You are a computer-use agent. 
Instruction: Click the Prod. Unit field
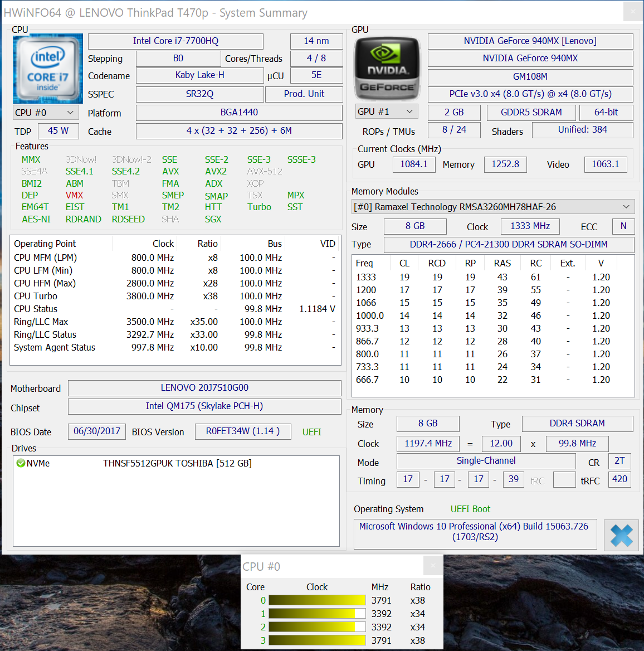[x=304, y=94]
